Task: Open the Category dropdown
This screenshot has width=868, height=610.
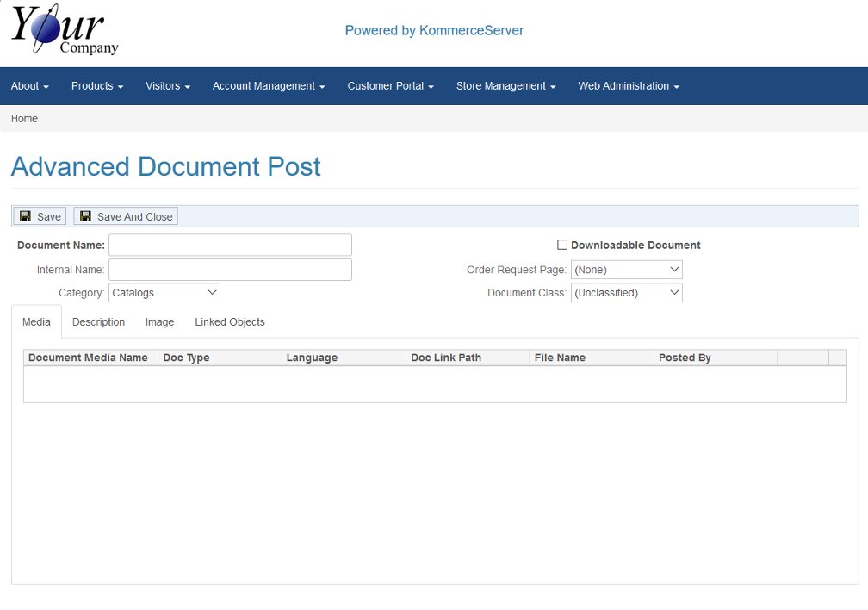Action: point(164,293)
